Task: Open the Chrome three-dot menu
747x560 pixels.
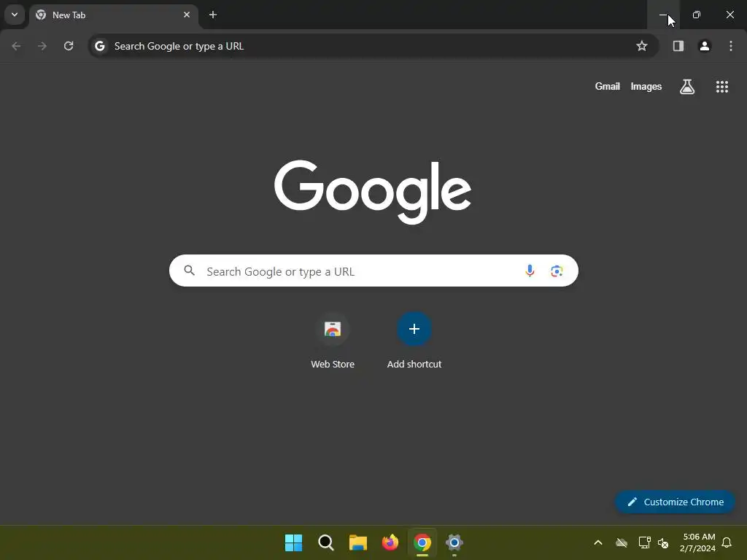Action: 731,46
